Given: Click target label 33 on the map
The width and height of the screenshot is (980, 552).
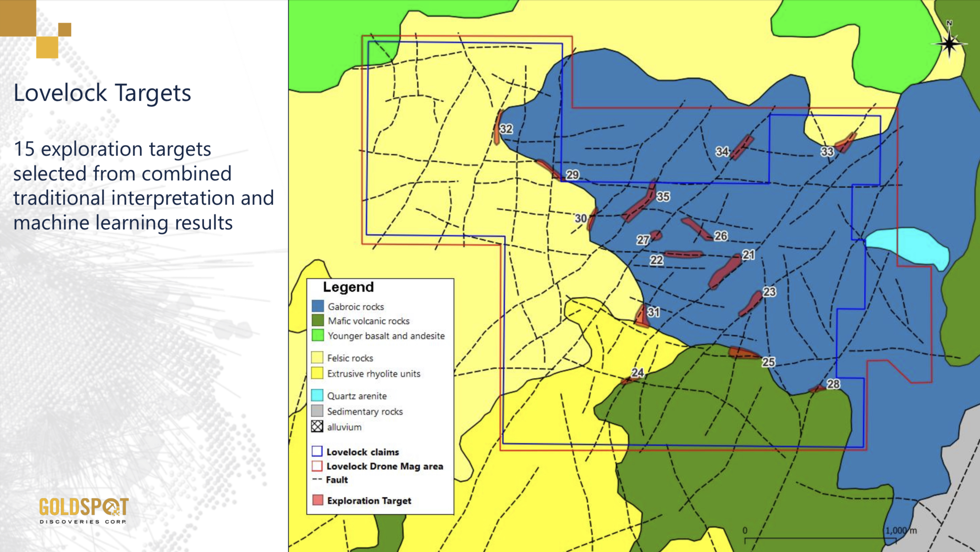Looking at the screenshot, I should point(827,152).
